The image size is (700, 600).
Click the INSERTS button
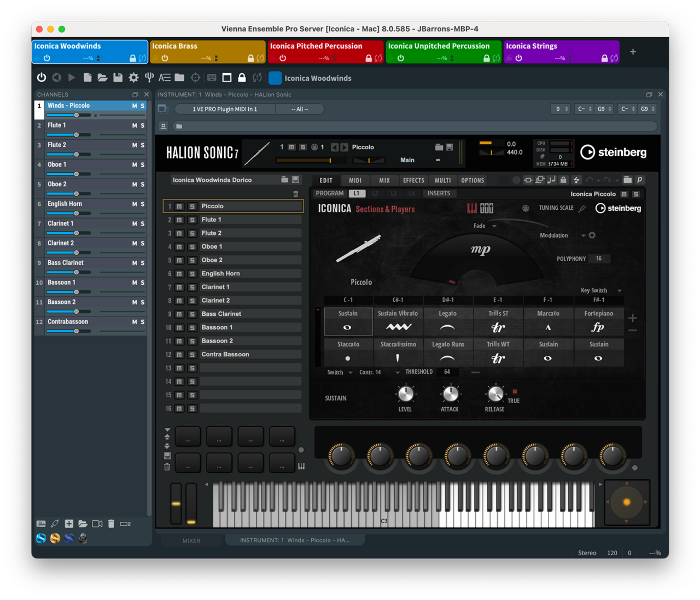439,193
